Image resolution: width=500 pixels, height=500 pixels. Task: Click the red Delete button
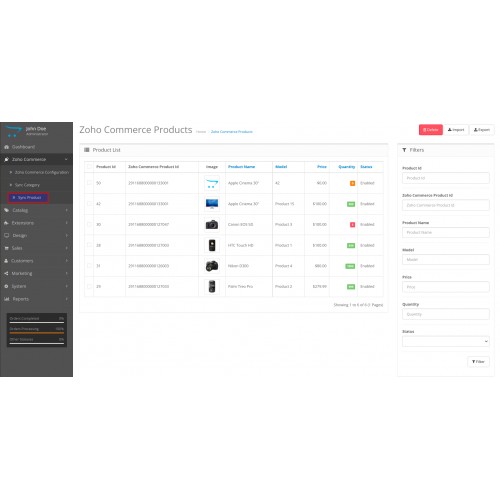(431, 130)
